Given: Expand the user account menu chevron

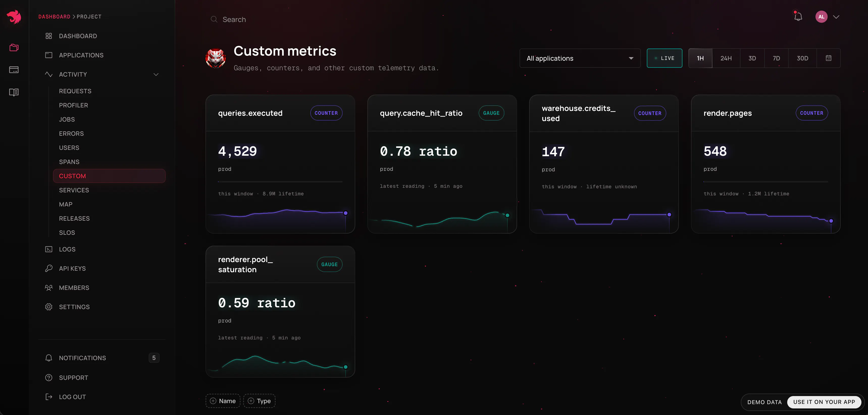Looking at the screenshot, I should click(836, 17).
